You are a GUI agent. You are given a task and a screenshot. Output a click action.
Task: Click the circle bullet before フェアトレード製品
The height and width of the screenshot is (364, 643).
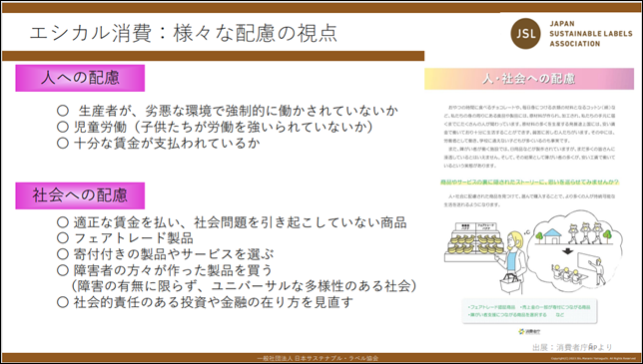pos(62,238)
